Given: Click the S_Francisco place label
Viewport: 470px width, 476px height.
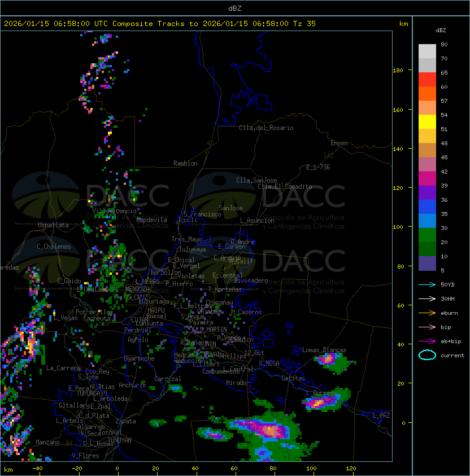Looking at the screenshot, I should coord(202,215).
